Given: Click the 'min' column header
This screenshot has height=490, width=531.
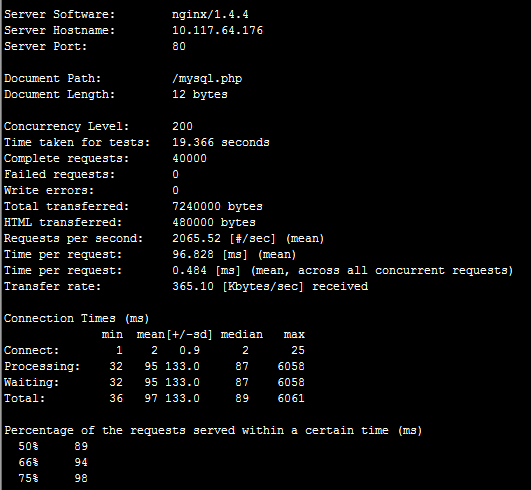Looking at the screenshot, I should click(x=112, y=335).
